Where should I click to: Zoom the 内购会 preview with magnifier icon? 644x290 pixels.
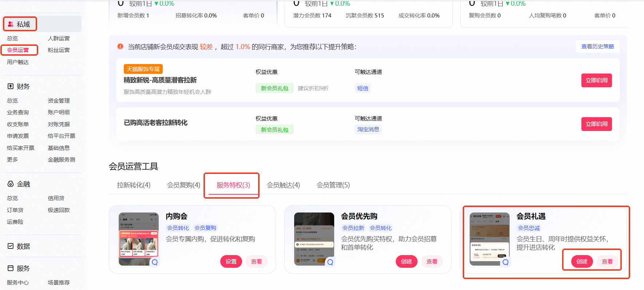point(155,262)
